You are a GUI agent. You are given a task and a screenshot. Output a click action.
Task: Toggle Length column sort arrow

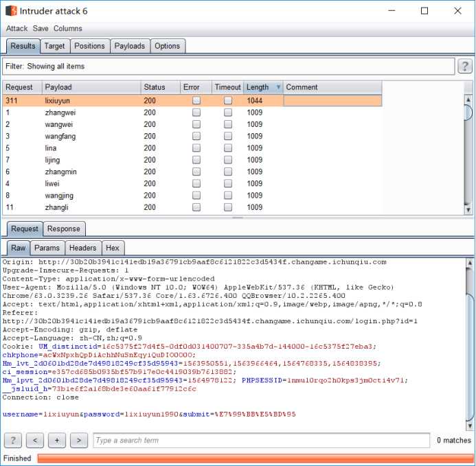pos(278,87)
